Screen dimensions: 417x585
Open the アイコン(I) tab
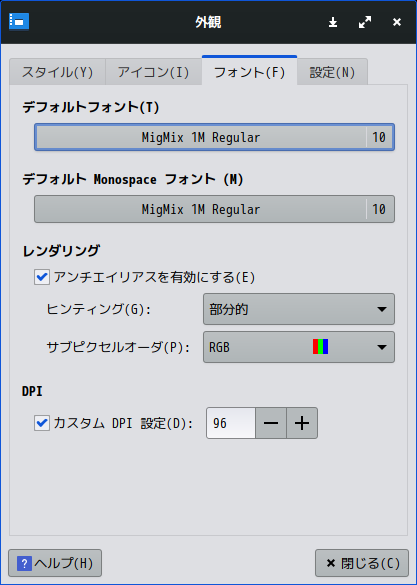tap(154, 72)
